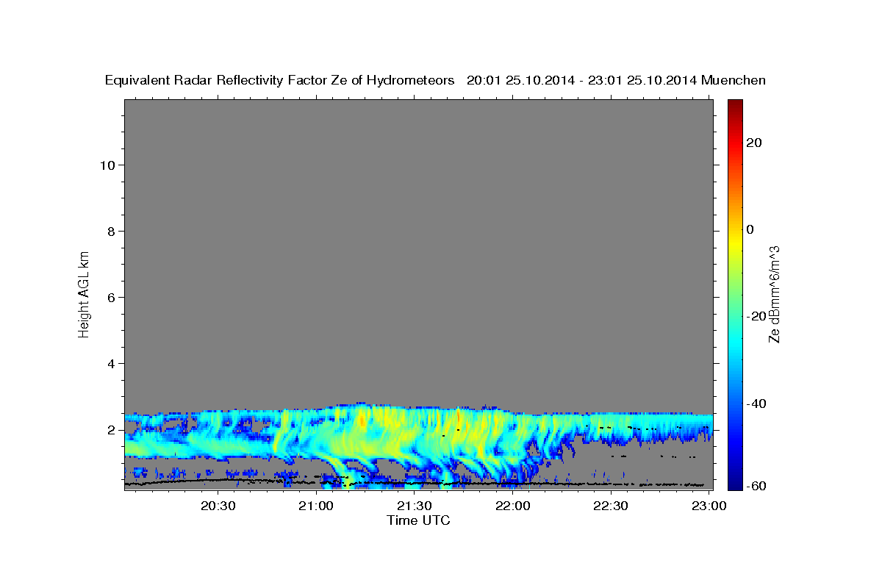Click the colorbar '0' label
The width and height of the screenshot is (882, 588).
coord(750,229)
